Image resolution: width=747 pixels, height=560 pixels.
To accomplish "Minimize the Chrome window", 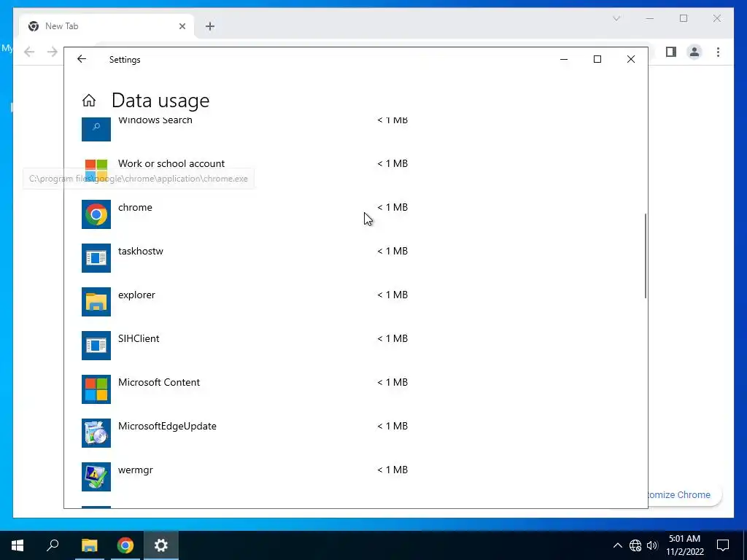I will (650, 18).
